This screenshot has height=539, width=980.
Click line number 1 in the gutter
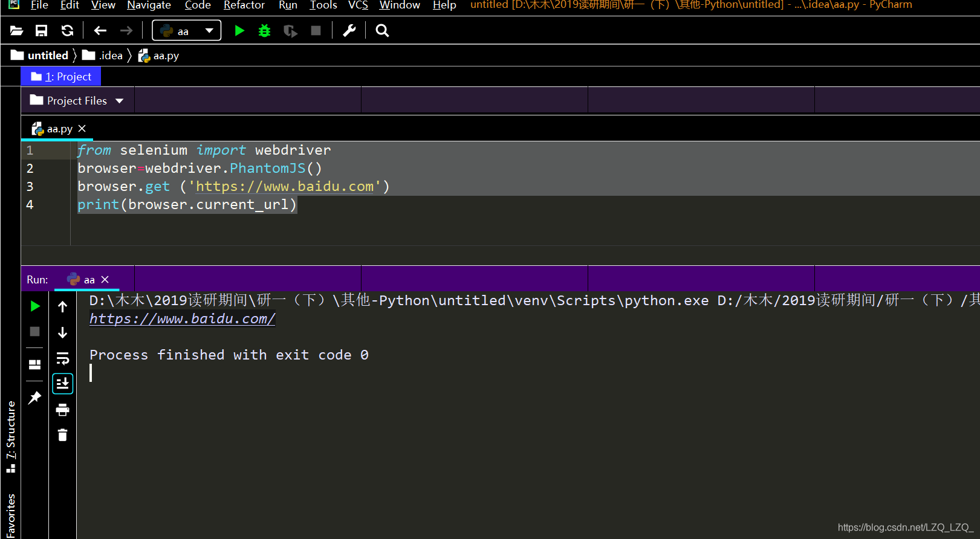tap(30, 150)
